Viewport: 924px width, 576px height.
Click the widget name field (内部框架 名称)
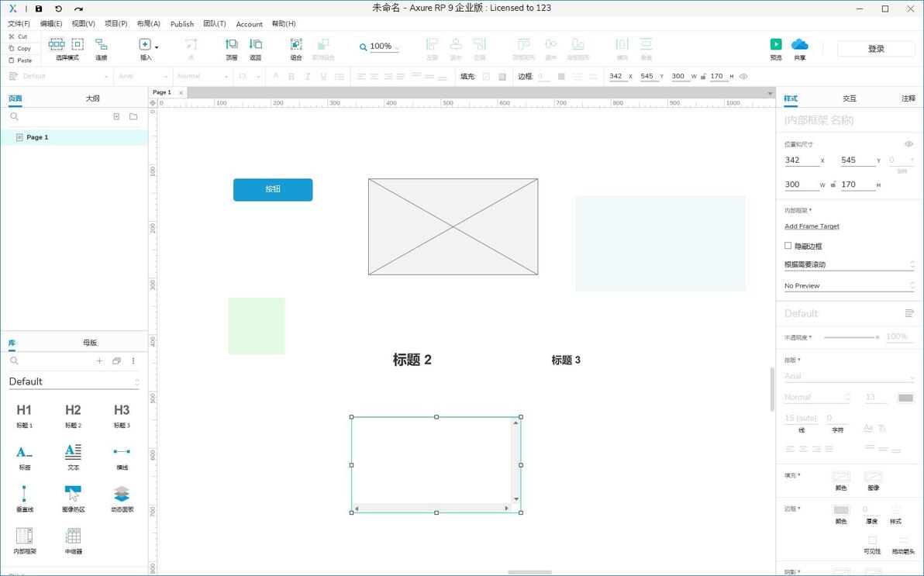(849, 120)
